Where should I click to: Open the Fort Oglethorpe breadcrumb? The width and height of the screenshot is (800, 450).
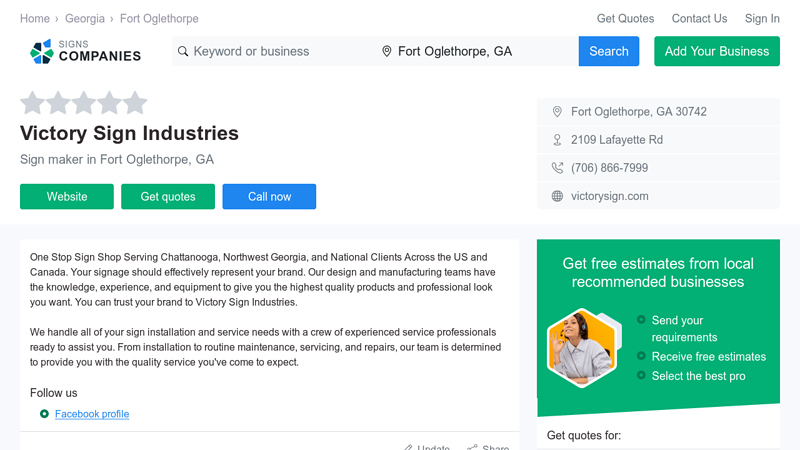[159, 18]
